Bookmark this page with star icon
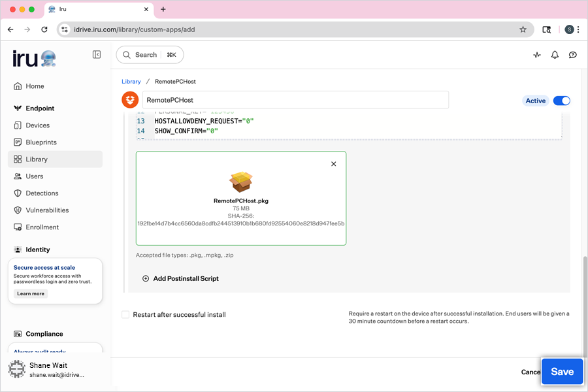 (523, 29)
